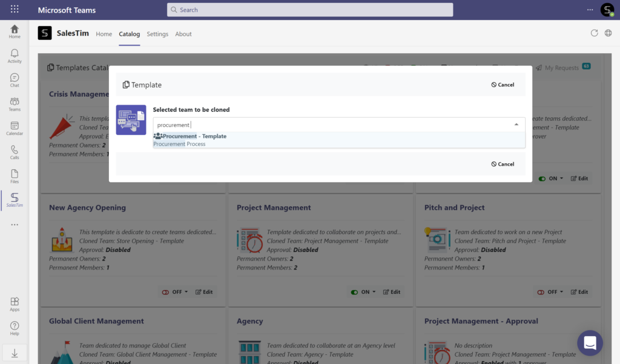
Task: Edit the Project Management template
Action: [x=392, y=292]
